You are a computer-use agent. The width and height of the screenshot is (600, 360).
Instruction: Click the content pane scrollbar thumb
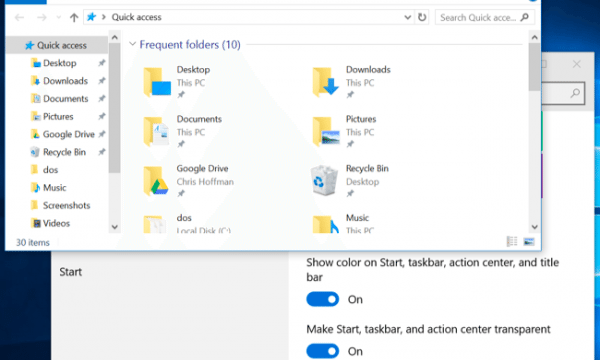point(535,67)
